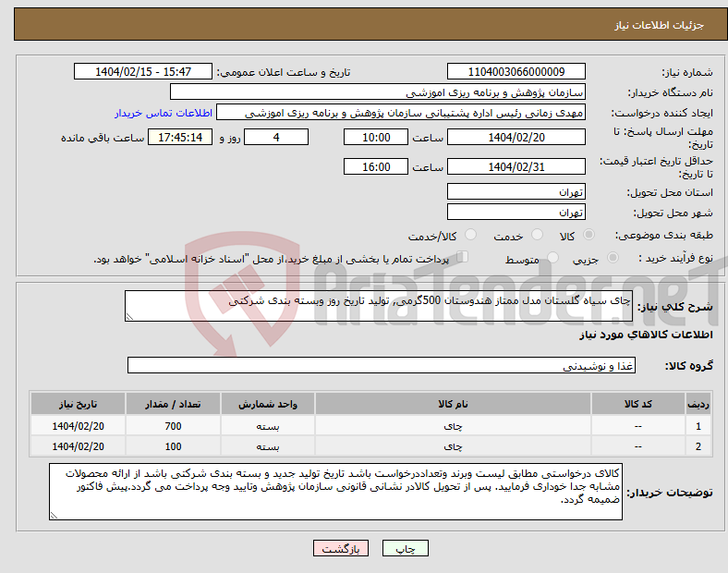Click the need date 1404/02/20 in row 1
728x573 pixels.
point(78,426)
